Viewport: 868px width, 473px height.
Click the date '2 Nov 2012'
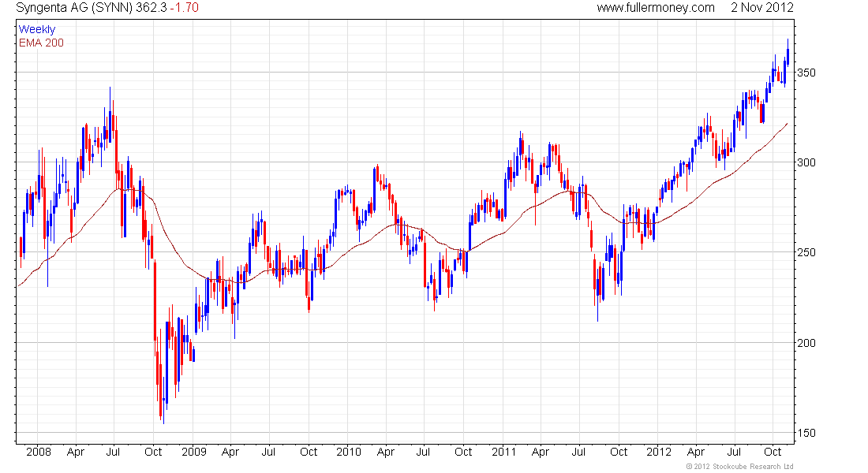(x=761, y=8)
